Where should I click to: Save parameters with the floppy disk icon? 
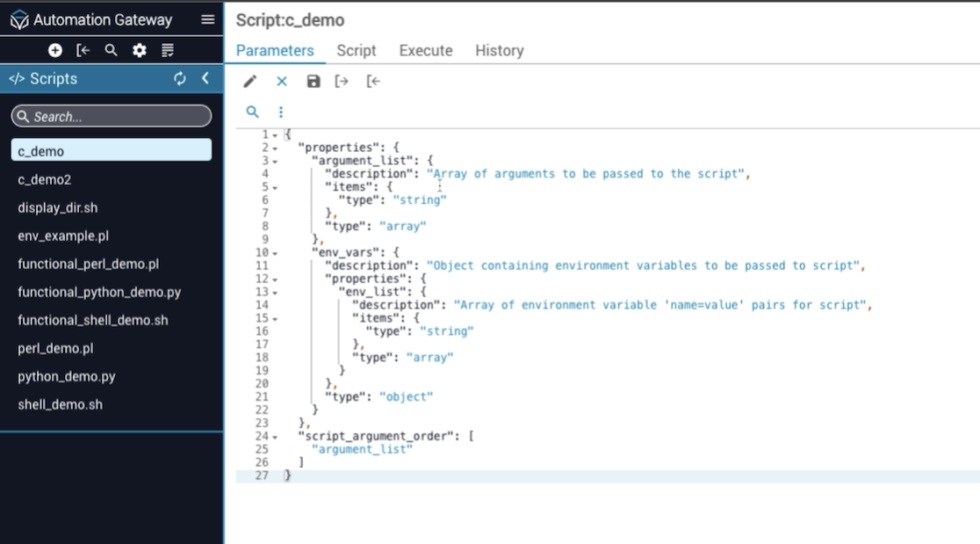click(313, 81)
